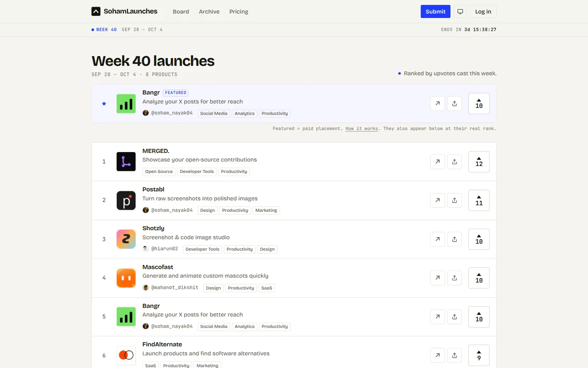Click the Mascofast orange logo
The width and height of the screenshot is (588, 368).
pyautogui.click(x=126, y=278)
